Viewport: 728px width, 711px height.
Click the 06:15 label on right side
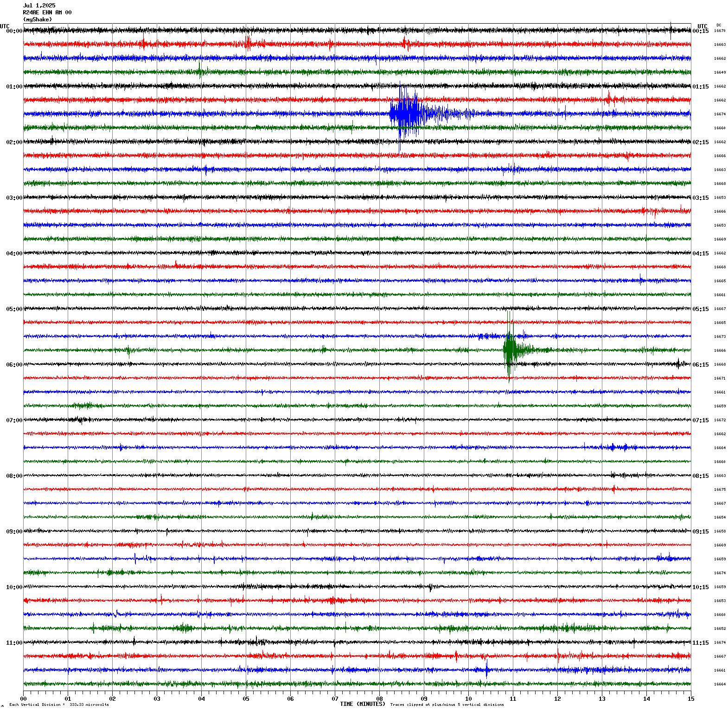701,365
